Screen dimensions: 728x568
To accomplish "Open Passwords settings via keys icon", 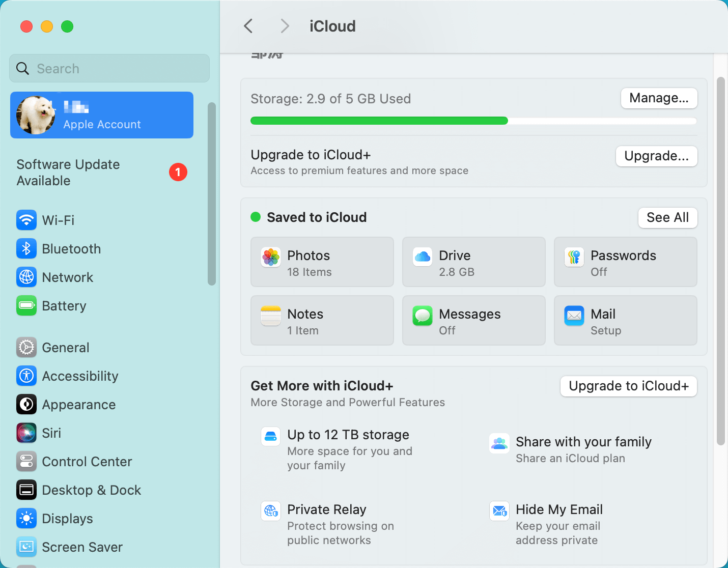I will pyautogui.click(x=574, y=258).
